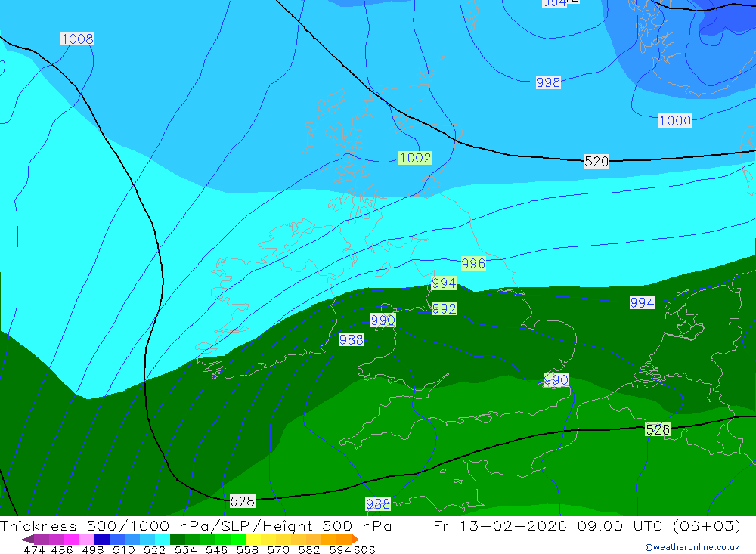Click the 990 label next to 988 over Wales
The width and height of the screenshot is (756, 554).
pos(383,320)
